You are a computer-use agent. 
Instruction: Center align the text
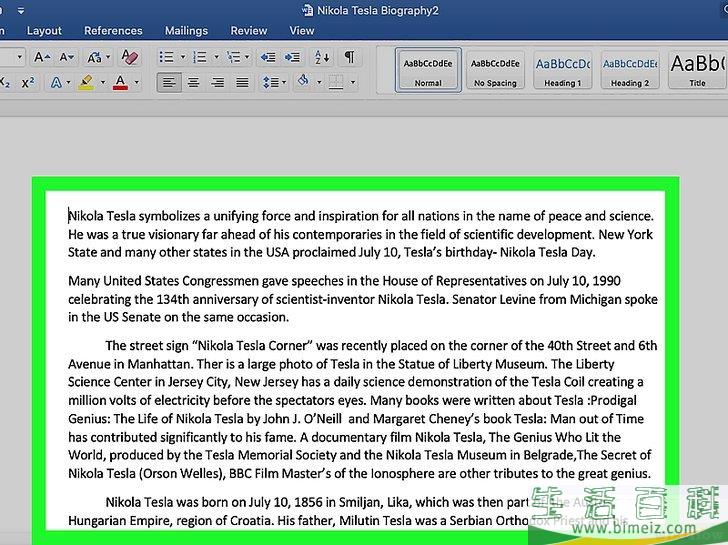click(x=193, y=83)
